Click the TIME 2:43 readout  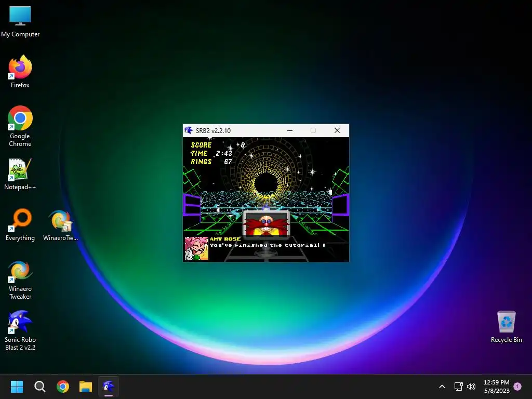point(212,153)
